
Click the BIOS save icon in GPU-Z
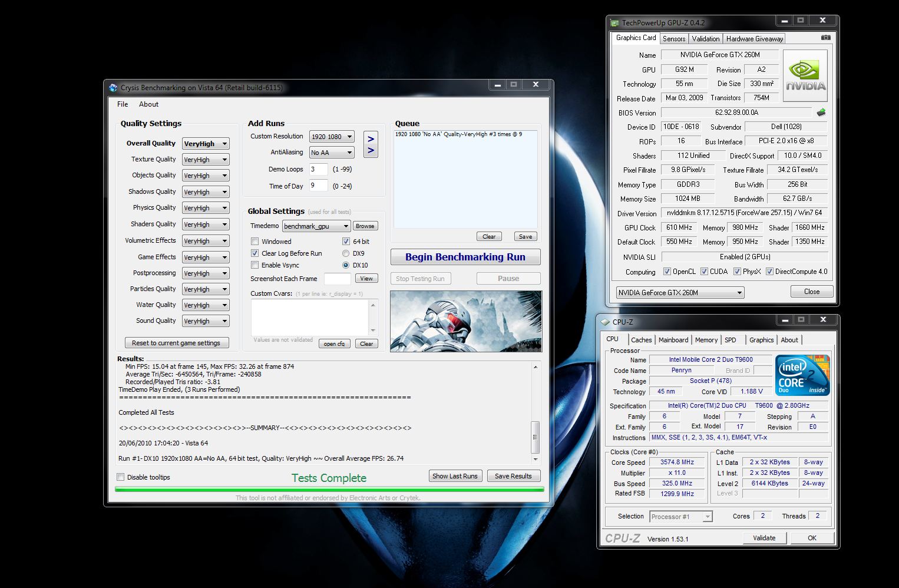(821, 113)
